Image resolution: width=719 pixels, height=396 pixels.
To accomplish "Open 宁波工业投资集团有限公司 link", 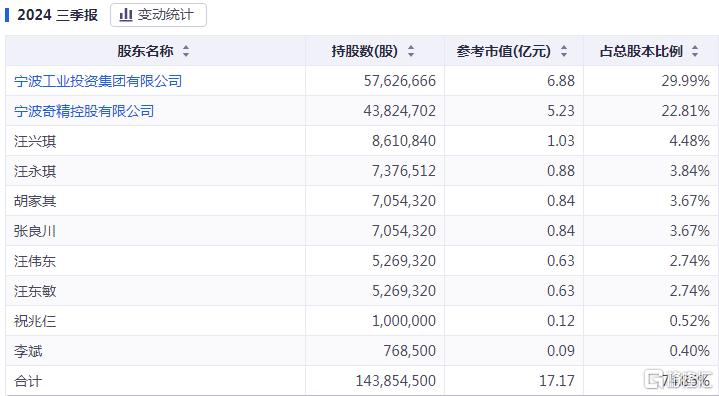I will [x=98, y=81].
